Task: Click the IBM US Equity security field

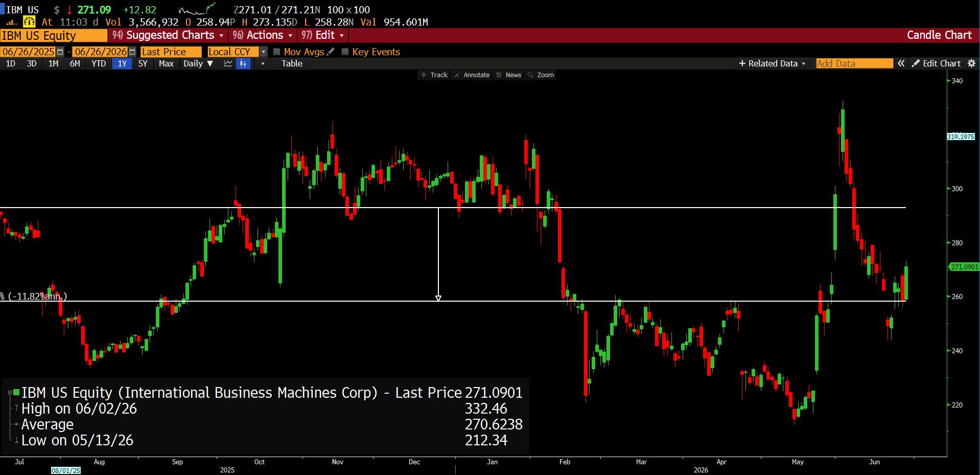Action: pyautogui.click(x=54, y=35)
